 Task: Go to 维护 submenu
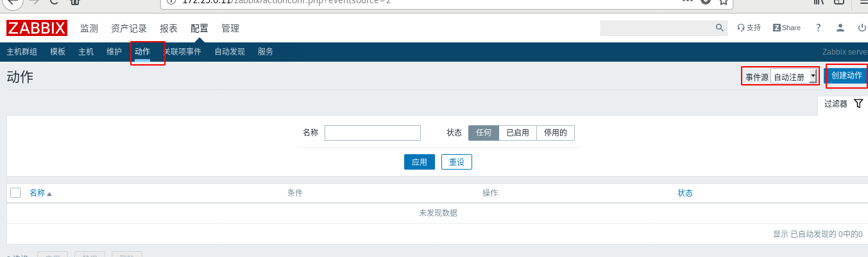[x=114, y=51]
